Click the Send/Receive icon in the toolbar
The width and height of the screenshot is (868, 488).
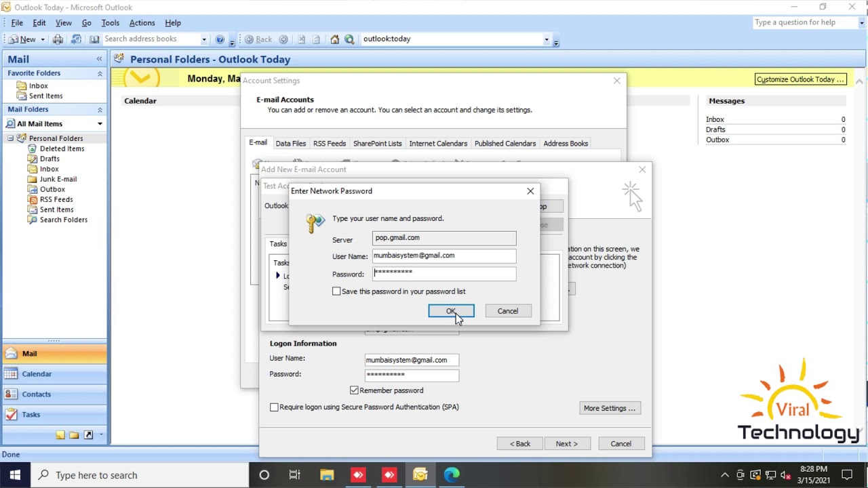[x=76, y=39]
